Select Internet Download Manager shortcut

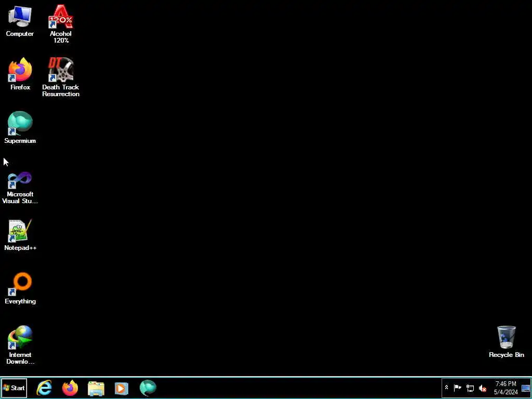20,345
